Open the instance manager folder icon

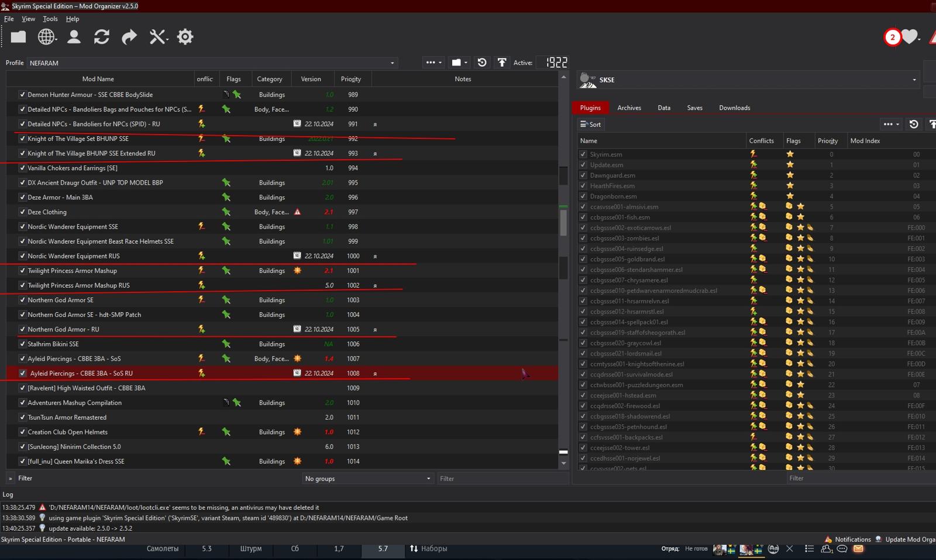[18, 37]
